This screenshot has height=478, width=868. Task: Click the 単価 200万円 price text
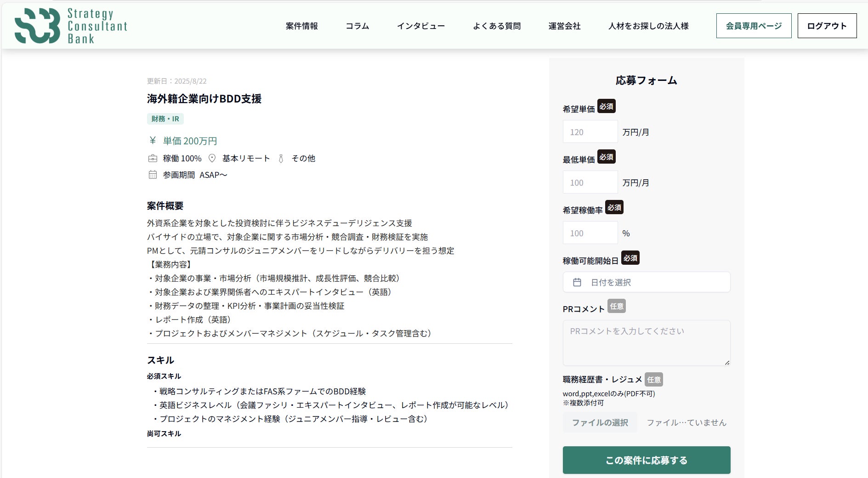(190, 141)
